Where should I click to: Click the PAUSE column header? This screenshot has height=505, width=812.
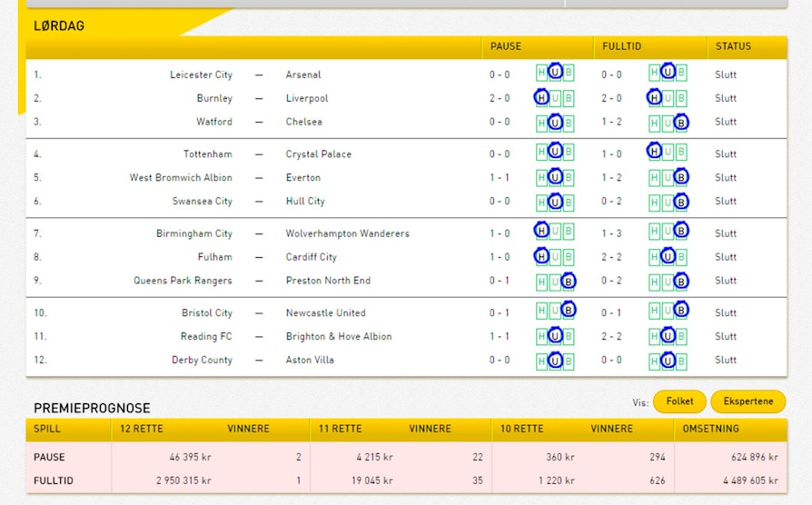[505, 46]
